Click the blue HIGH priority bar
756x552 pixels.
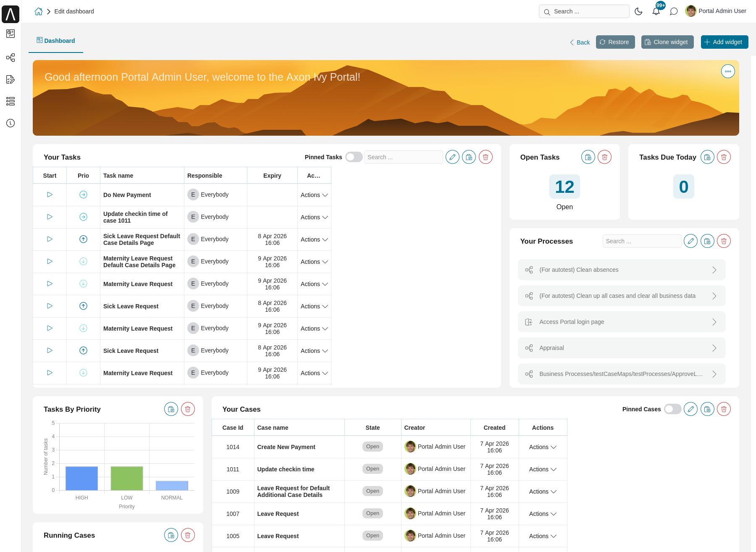81,478
